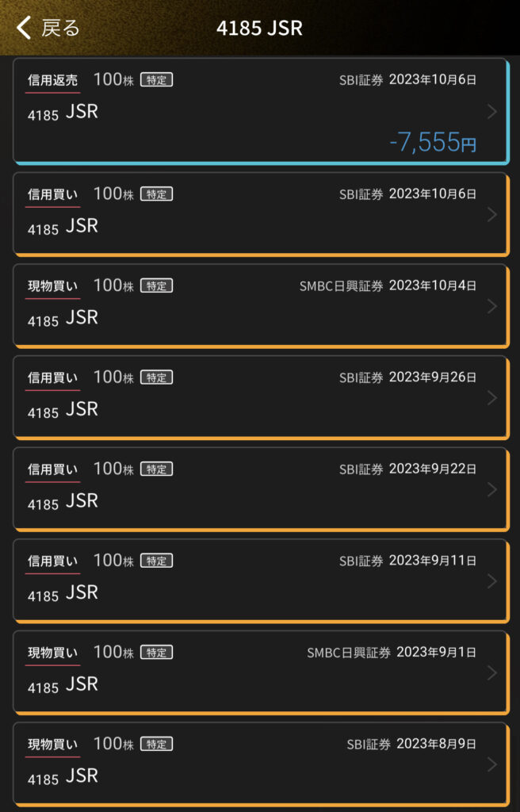Open chevron on September 22 entry

click(x=491, y=489)
